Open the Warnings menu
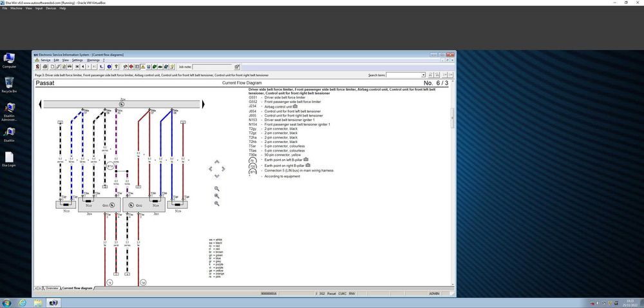 click(x=93, y=60)
